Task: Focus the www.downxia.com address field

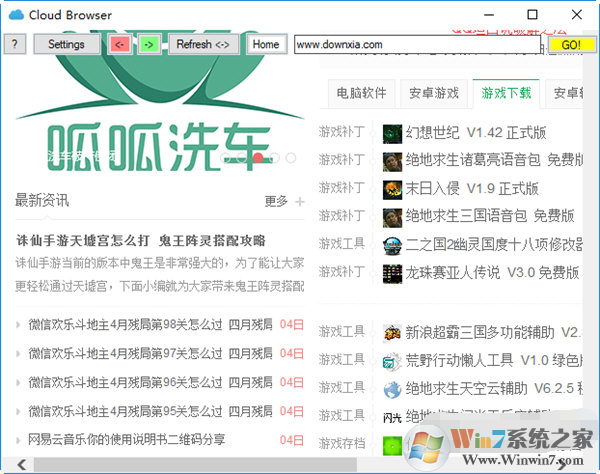Action: pyautogui.click(x=417, y=44)
